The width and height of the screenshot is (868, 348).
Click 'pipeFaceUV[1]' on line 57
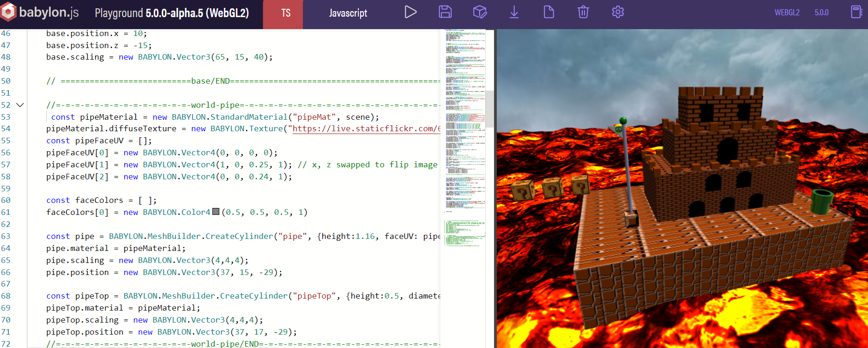pyautogui.click(x=77, y=165)
